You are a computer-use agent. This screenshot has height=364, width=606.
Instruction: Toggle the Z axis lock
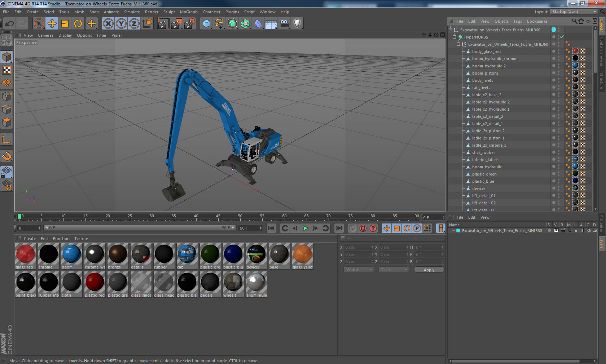[134, 24]
